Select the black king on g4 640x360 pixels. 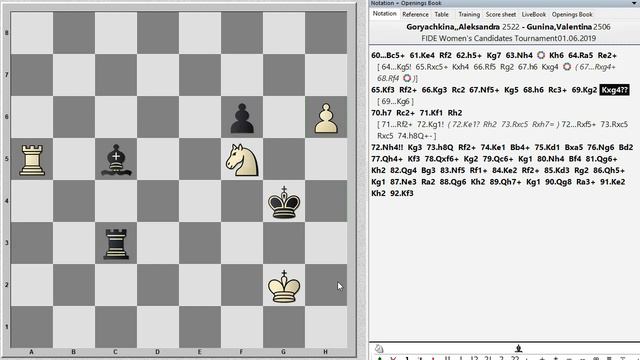coord(284,202)
